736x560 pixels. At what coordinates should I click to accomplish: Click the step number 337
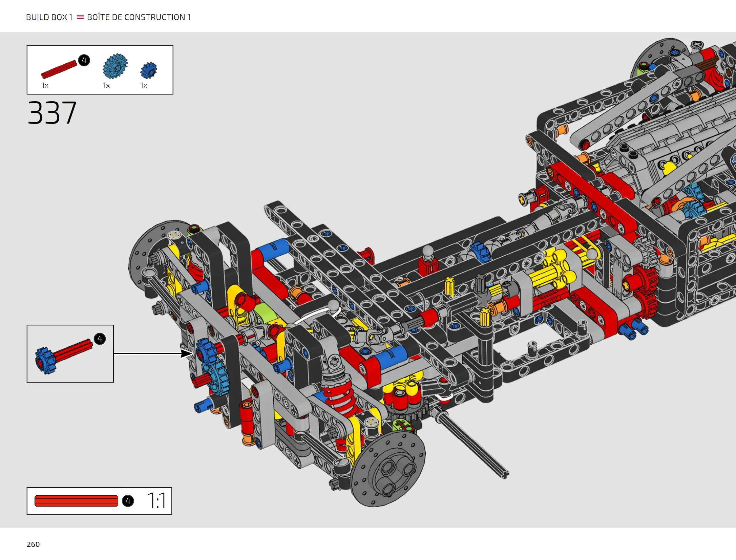click(52, 113)
